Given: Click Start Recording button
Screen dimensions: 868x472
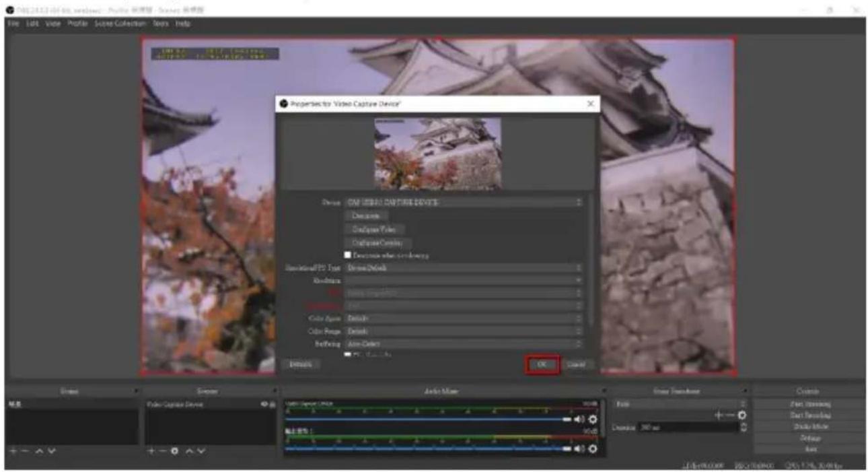Looking at the screenshot, I should pos(809,415).
